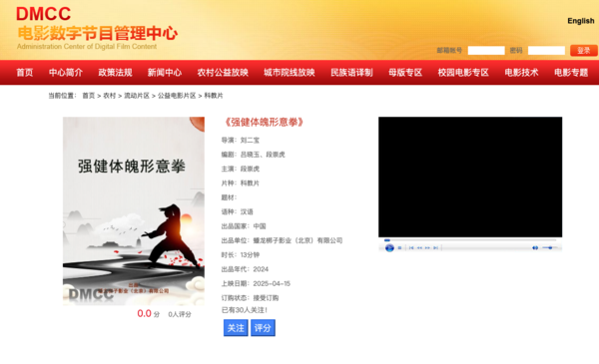The width and height of the screenshot is (599, 364).
Task: Skip to previous track in the video player
Action: point(411,248)
